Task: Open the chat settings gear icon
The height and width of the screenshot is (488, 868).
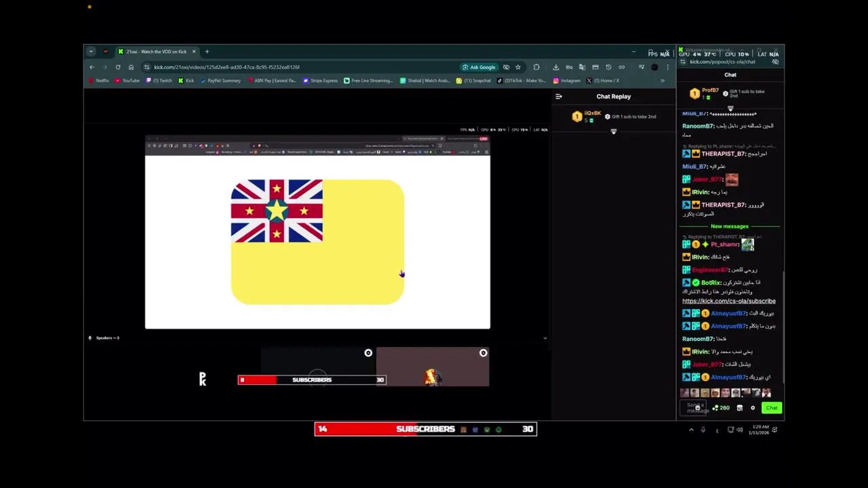Action: pyautogui.click(x=753, y=408)
